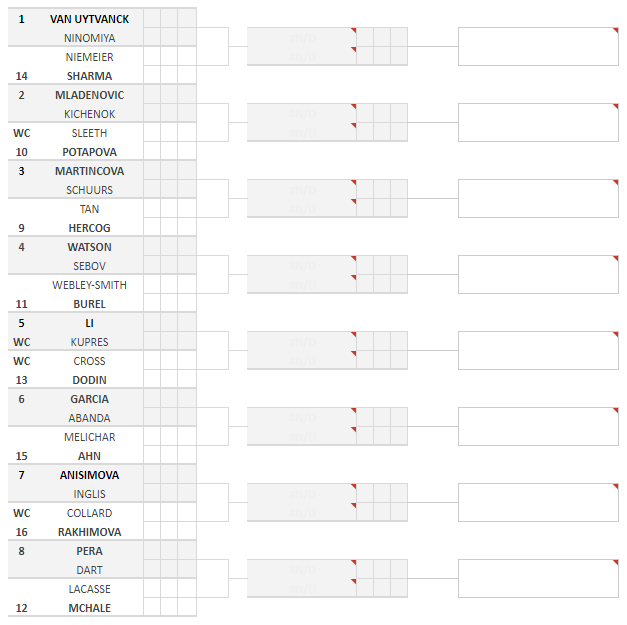
Task: Select the WC marker beside KUPRES
Action: coord(21,342)
